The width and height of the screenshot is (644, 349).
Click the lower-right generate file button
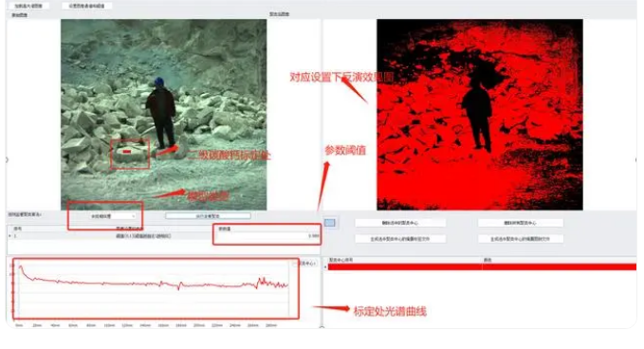[x=520, y=239]
